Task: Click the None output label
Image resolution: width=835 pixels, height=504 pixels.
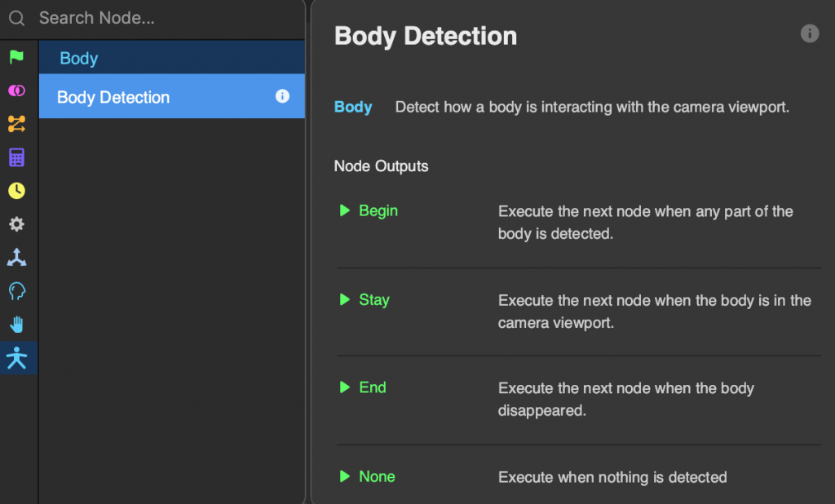Action: (x=377, y=476)
